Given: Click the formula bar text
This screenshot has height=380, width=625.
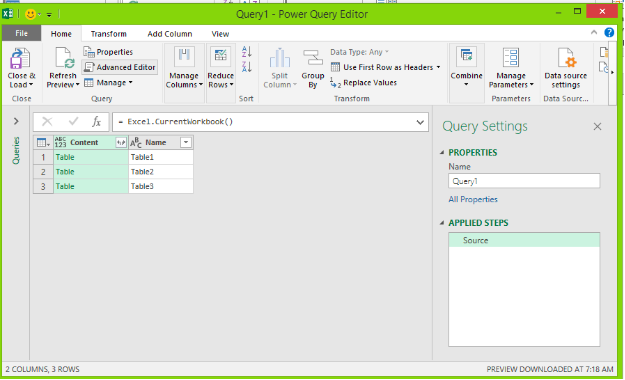Looking at the screenshot, I should (x=176, y=122).
